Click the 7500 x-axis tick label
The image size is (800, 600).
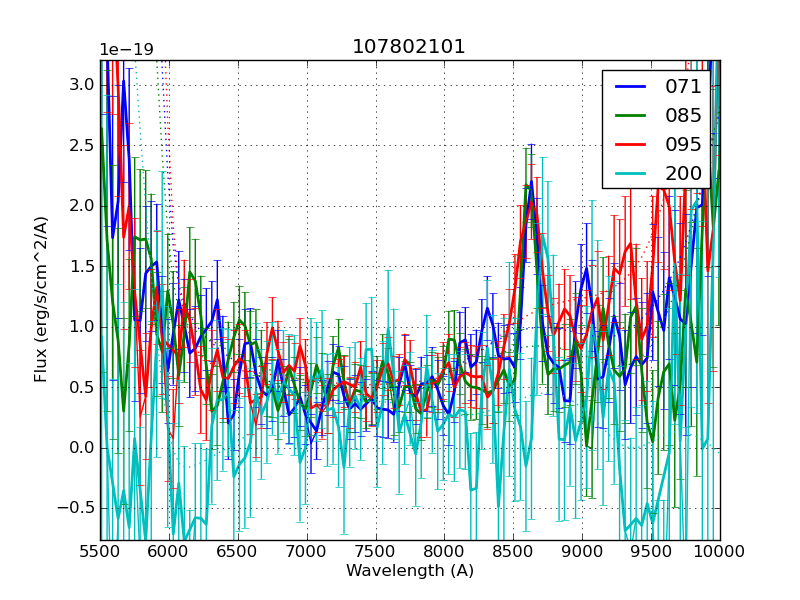[x=376, y=551]
